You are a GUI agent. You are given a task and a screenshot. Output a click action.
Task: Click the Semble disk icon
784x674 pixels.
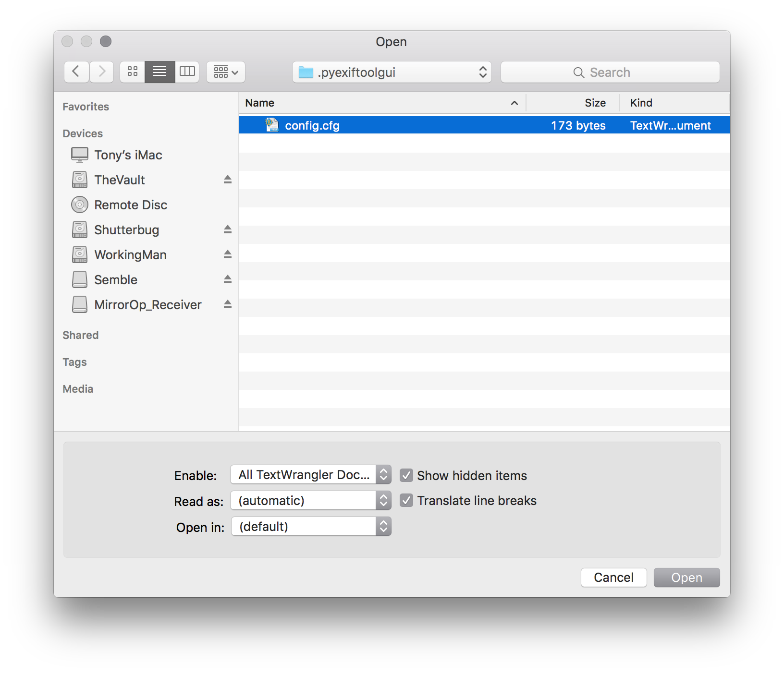tap(80, 280)
